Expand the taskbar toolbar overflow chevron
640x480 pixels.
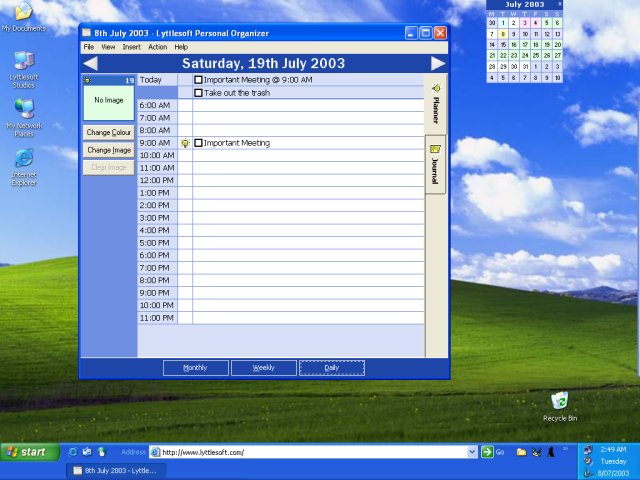pyautogui.click(x=565, y=449)
